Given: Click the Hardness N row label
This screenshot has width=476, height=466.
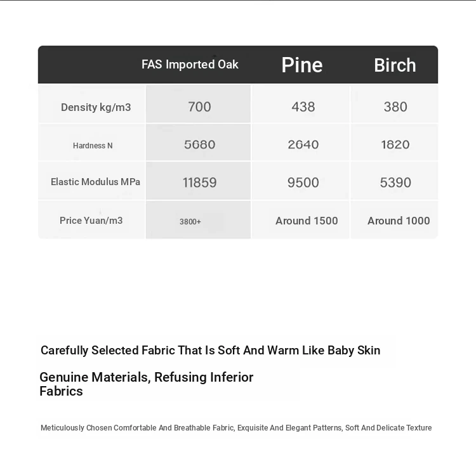Looking at the screenshot, I should tap(93, 146).
